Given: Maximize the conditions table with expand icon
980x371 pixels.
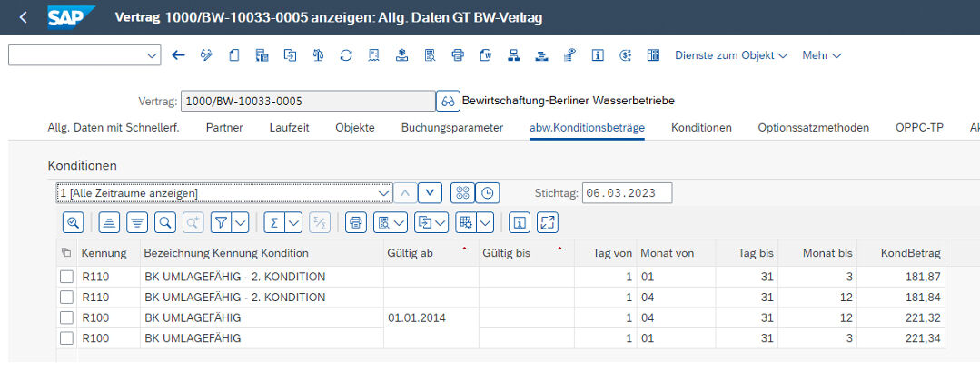Looking at the screenshot, I should point(547,221).
